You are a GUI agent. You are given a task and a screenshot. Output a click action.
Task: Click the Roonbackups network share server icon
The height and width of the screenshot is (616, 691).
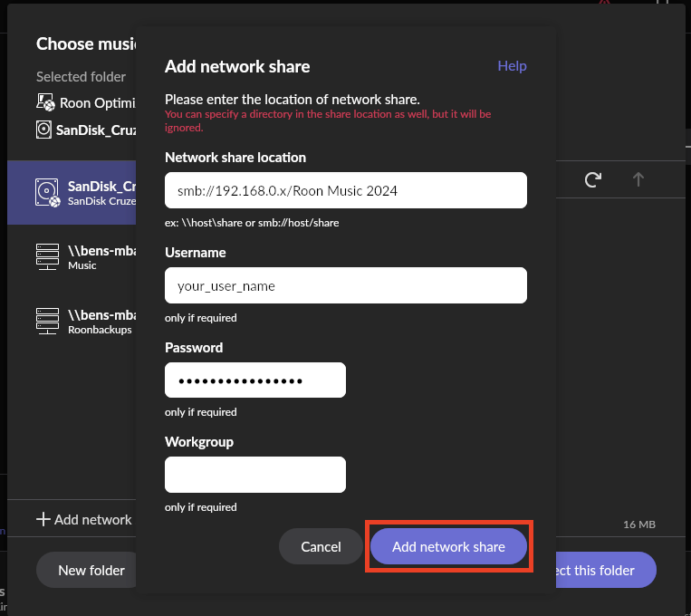(47, 321)
